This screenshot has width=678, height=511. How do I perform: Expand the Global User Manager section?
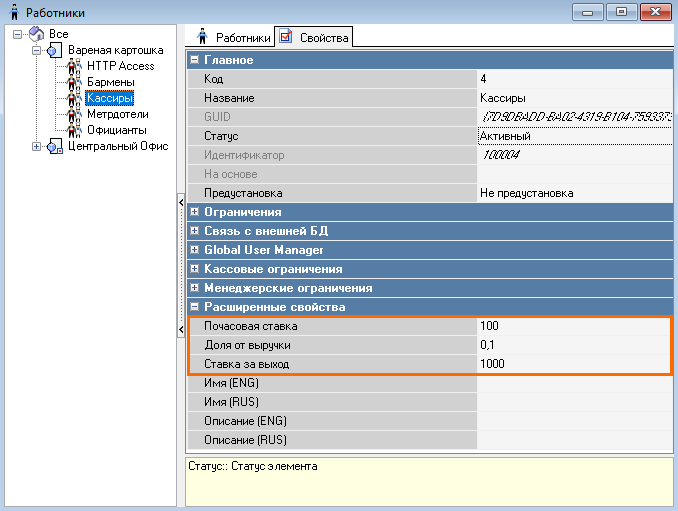tap(194, 251)
